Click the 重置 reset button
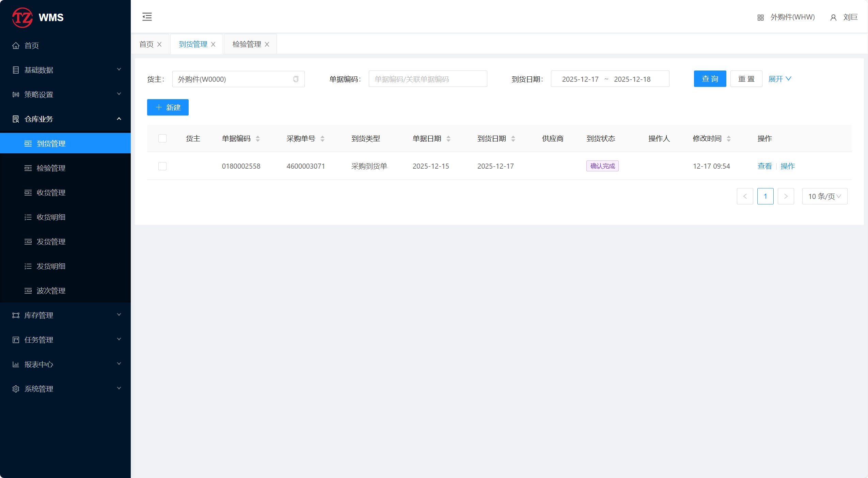Image resolution: width=868 pixels, height=478 pixels. (x=746, y=79)
